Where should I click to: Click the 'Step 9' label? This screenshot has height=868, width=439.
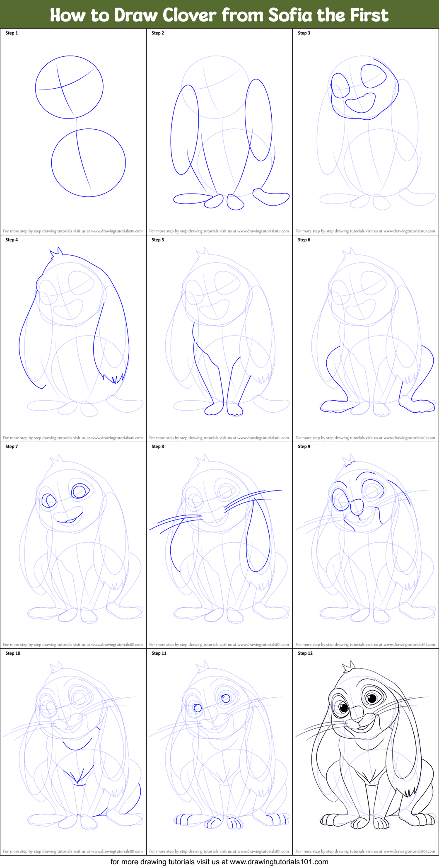(x=304, y=447)
